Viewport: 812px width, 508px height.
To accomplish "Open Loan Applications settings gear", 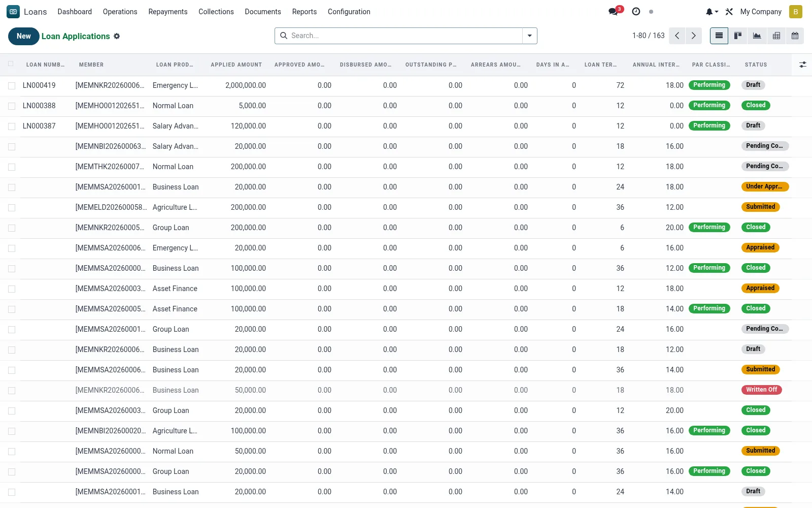I will [117, 36].
